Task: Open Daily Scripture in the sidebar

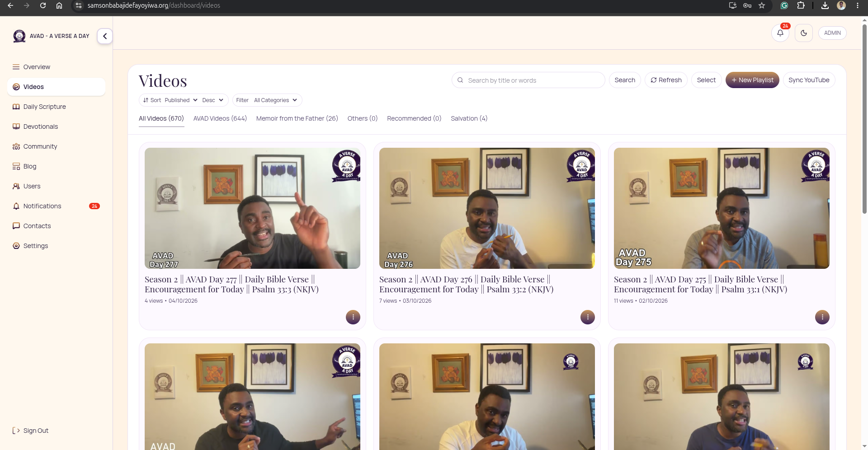Action: tap(56, 107)
